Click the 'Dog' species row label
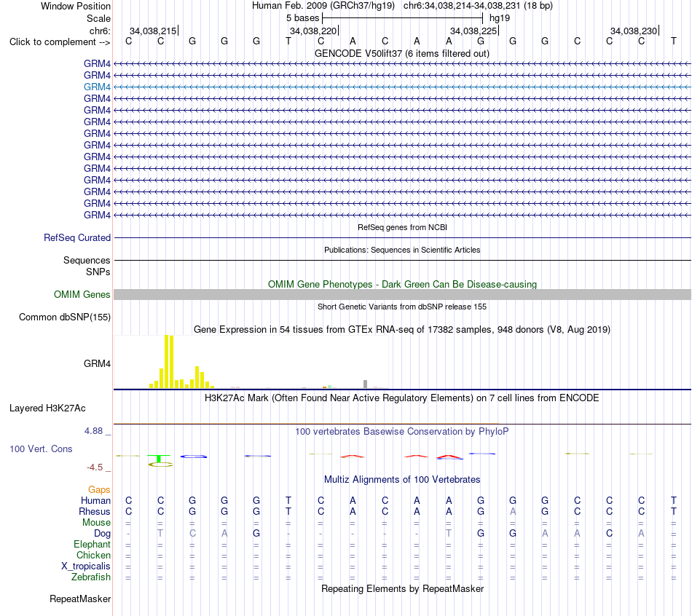Viewport: 692px width, 616px height. click(102, 534)
